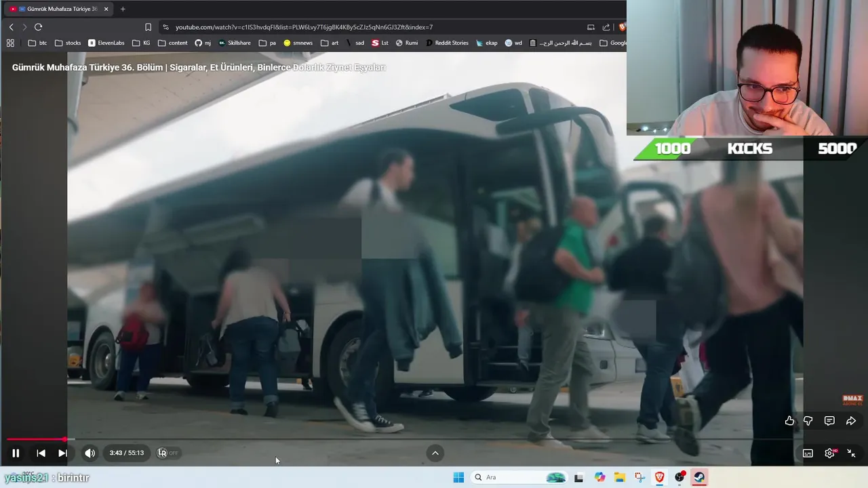The width and height of the screenshot is (868, 488).
Task: Open site settings icon beside URL
Action: coord(165,27)
